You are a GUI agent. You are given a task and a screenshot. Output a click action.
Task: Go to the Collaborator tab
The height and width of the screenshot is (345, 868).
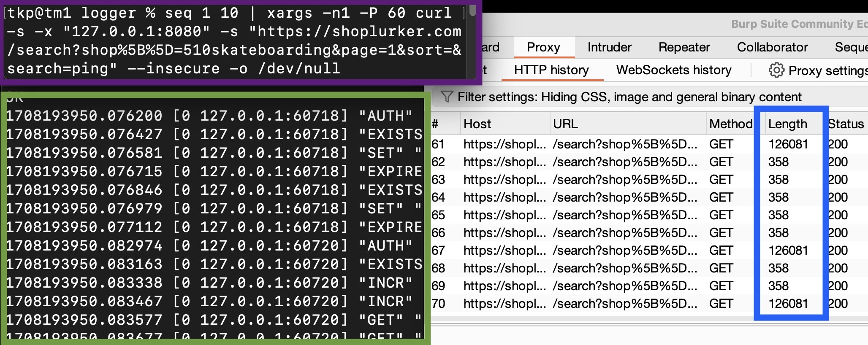point(773,47)
